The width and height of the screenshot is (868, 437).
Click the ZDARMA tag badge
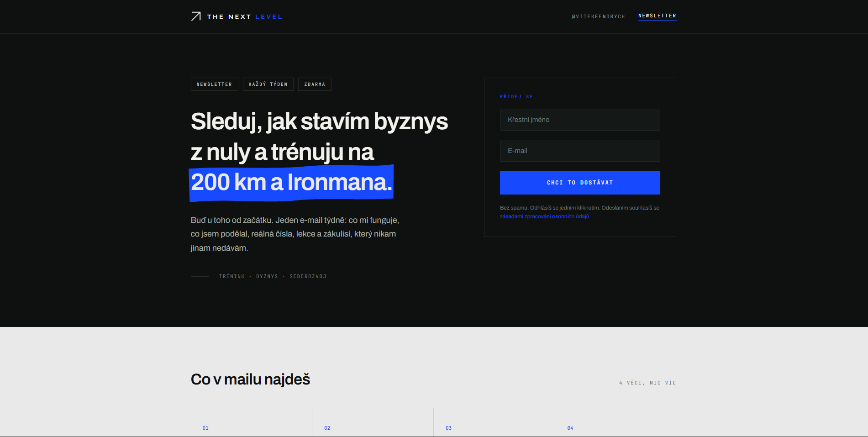pyautogui.click(x=315, y=84)
